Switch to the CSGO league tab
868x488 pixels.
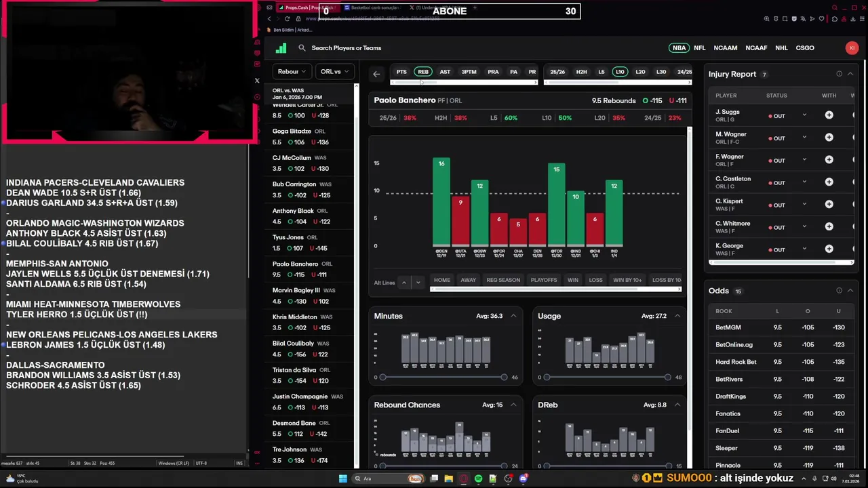point(805,48)
